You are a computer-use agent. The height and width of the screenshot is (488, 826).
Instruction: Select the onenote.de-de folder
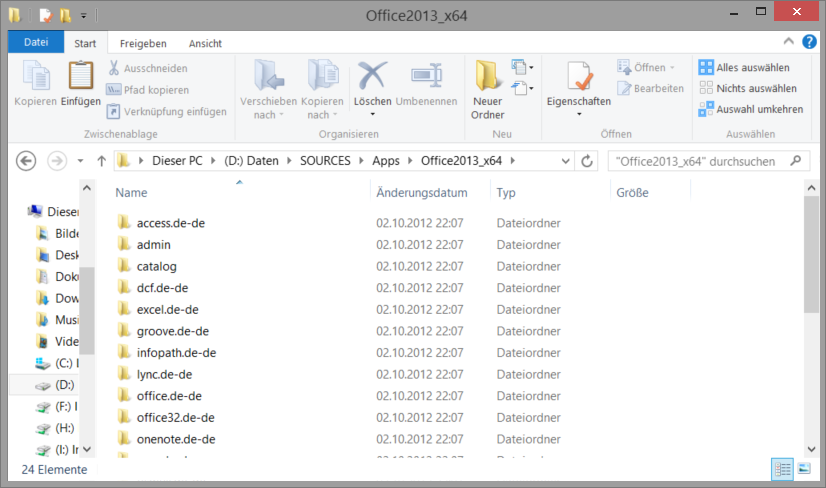[x=176, y=439]
